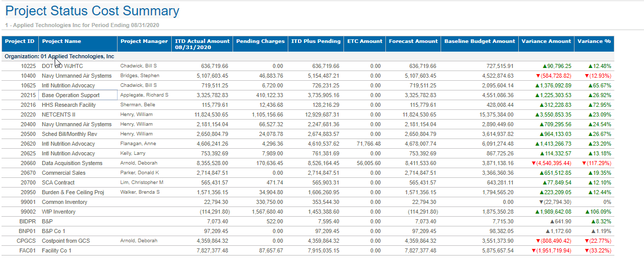Select the Base Operation Support project cell
This screenshot has height=277, width=644.
click(x=71, y=96)
